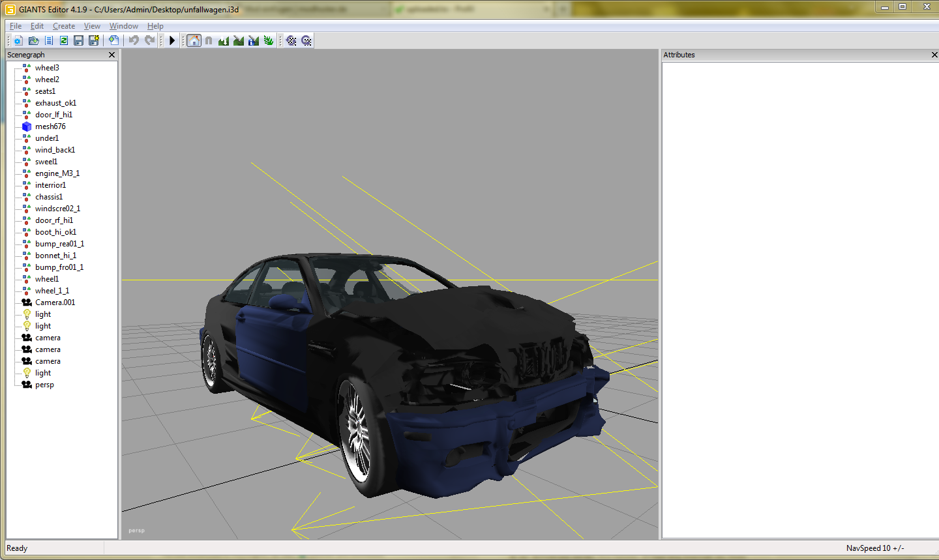Click the first checkered sphere toolbar icon

(291, 40)
